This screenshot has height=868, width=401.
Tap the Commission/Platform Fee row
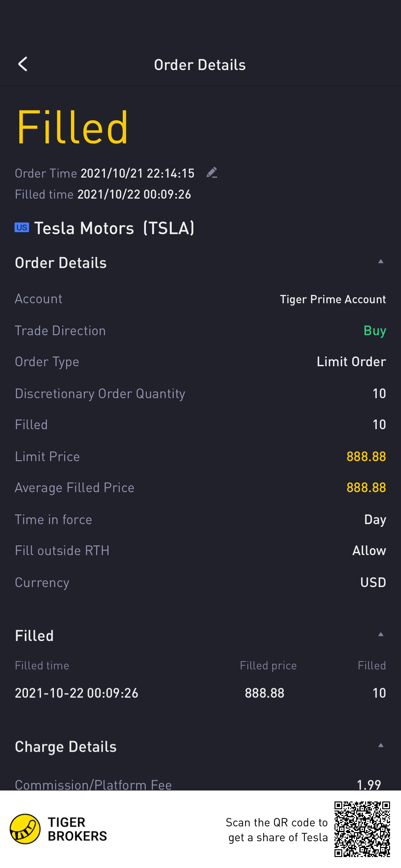point(200,784)
